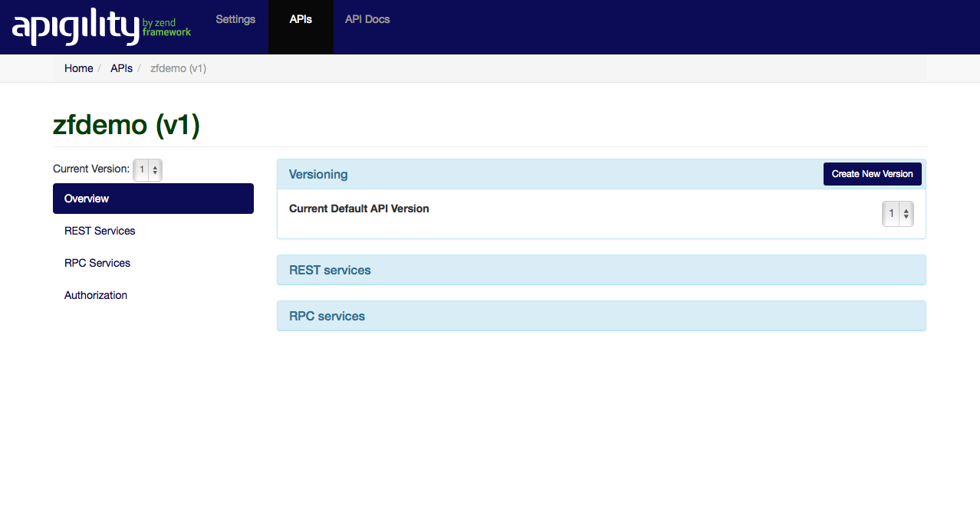Go to Authorization in the sidebar
Screen dimensions: 980x509
pyautogui.click(x=96, y=295)
